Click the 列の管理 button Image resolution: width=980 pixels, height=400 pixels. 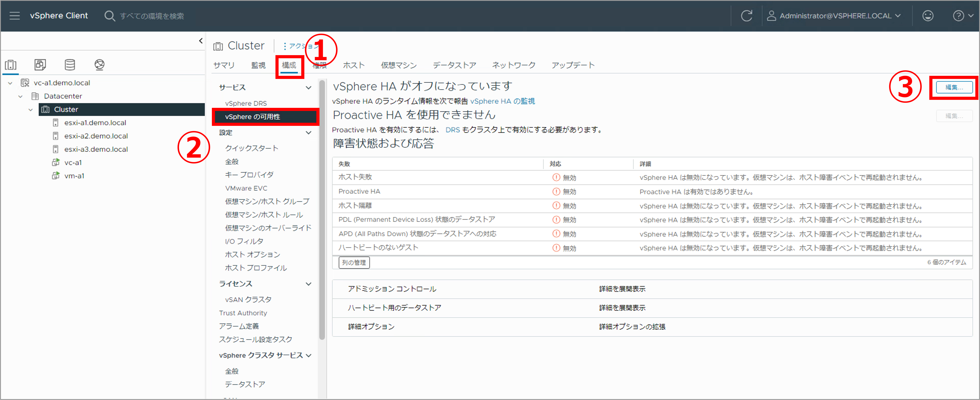[x=354, y=262]
